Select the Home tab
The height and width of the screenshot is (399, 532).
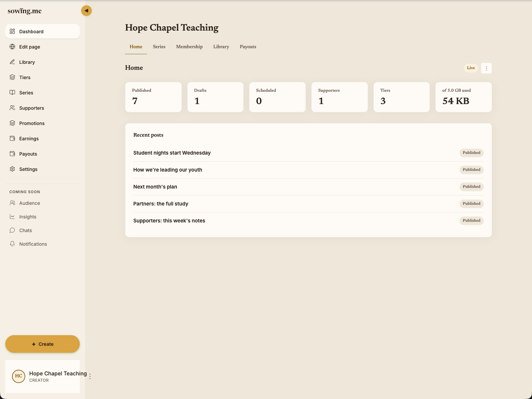(x=136, y=47)
